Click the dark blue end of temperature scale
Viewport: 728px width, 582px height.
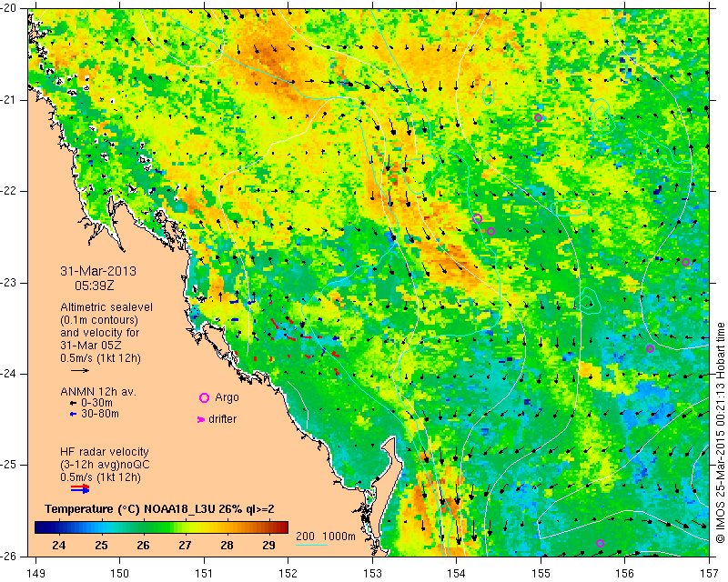point(40,527)
